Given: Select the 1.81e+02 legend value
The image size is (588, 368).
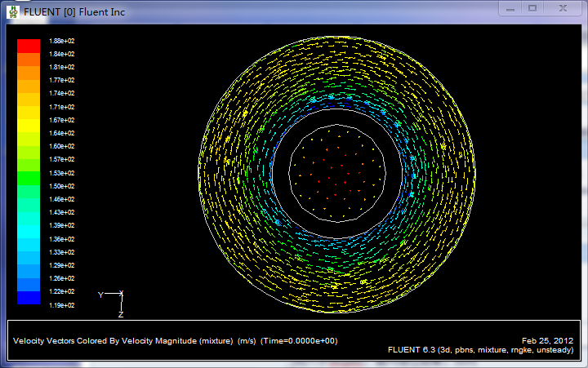Looking at the screenshot, I should 62,67.
